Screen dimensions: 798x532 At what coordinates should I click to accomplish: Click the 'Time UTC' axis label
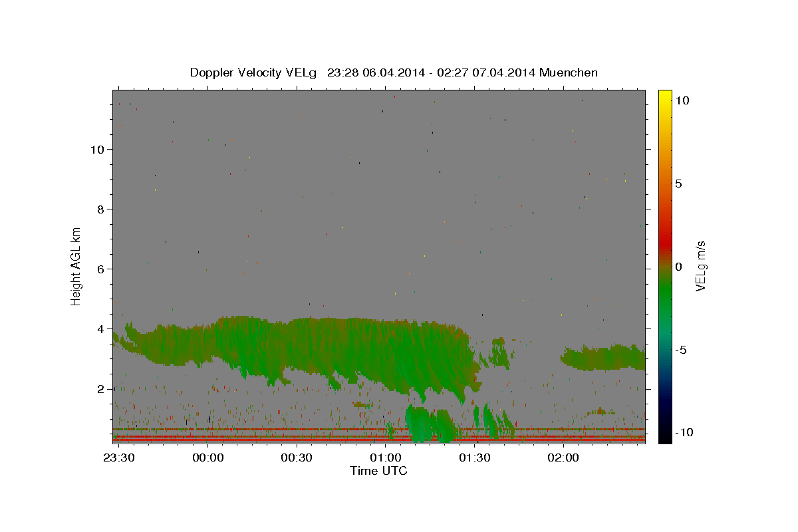coord(378,471)
